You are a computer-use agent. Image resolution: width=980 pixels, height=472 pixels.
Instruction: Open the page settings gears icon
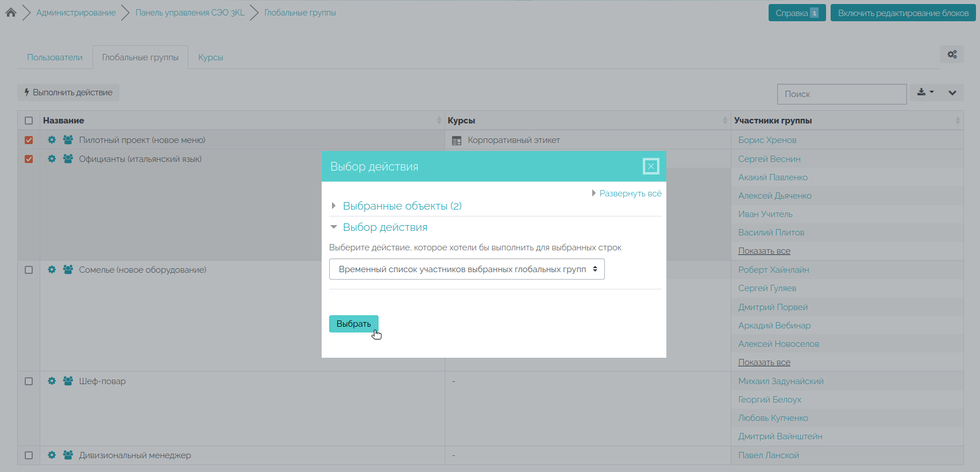[952, 55]
